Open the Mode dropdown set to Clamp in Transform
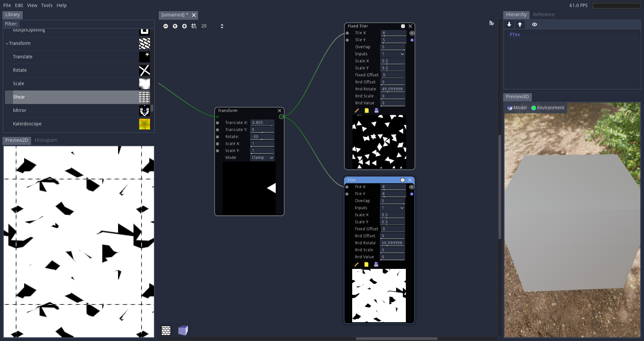 click(x=262, y=158)
